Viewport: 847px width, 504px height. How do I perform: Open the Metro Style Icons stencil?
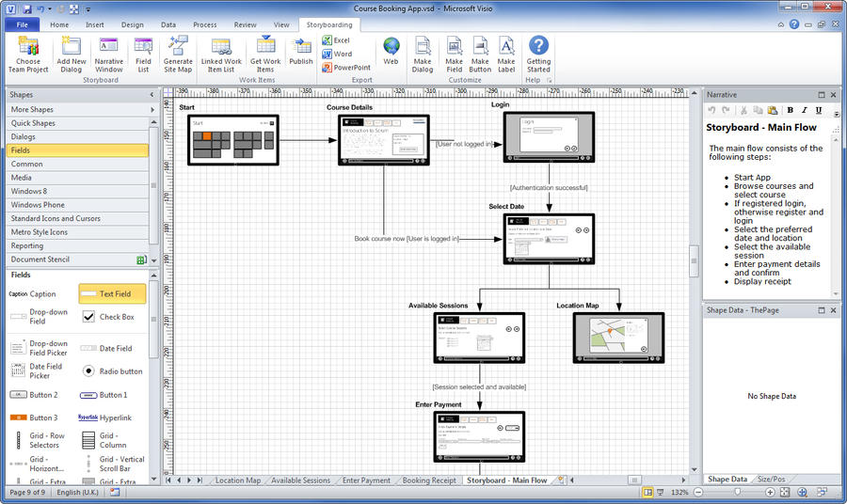pos(77,232)
